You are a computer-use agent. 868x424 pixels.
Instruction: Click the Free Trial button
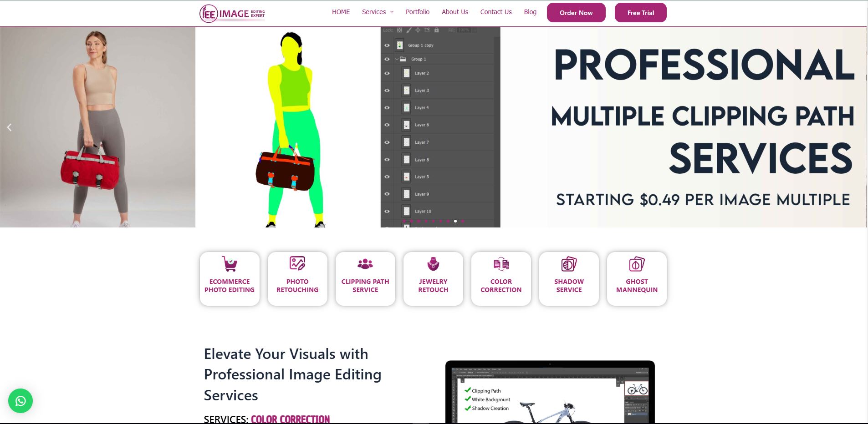[641, 12]
